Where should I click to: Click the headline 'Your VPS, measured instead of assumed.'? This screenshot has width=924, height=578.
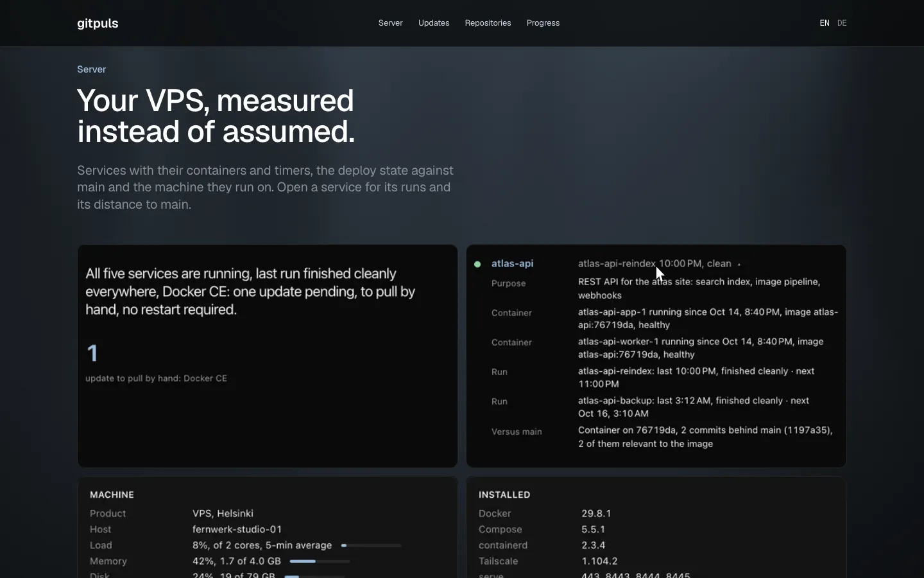(216, 116)
